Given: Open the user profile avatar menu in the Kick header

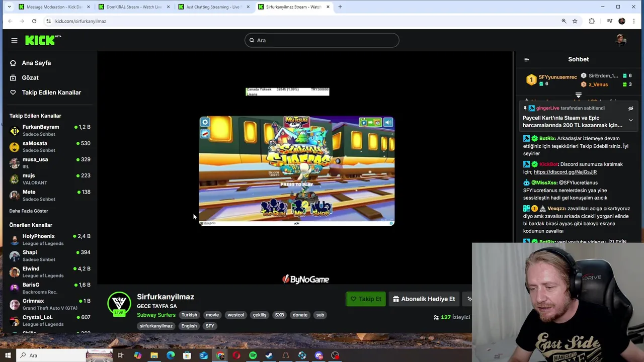Looking at the screenshot, I should 621,40.
